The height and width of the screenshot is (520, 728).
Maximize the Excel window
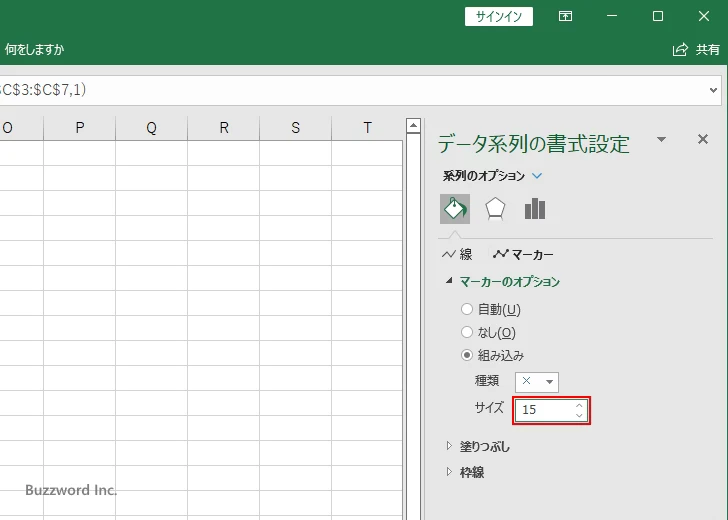(x=658, y=16)
